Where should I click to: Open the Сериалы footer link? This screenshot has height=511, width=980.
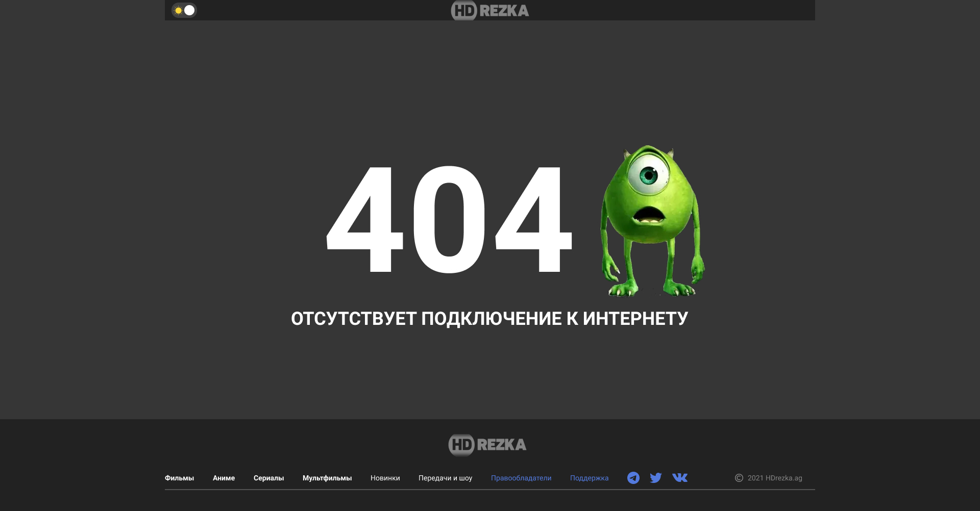pyautogui.click(x=268, y=478)
